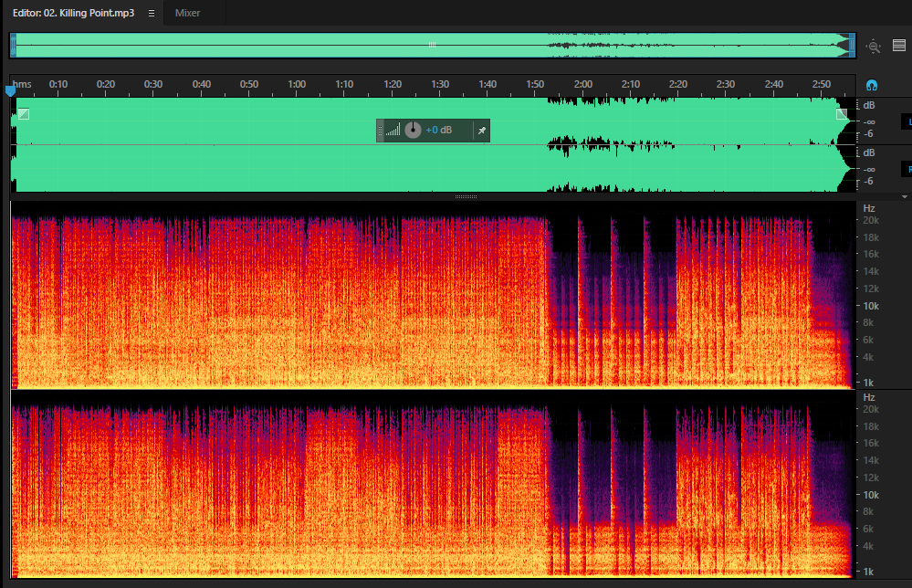The height and width of the screenshot is (588, 912).
Task: Click the fade in handle icon
Action: pos(23,114)
